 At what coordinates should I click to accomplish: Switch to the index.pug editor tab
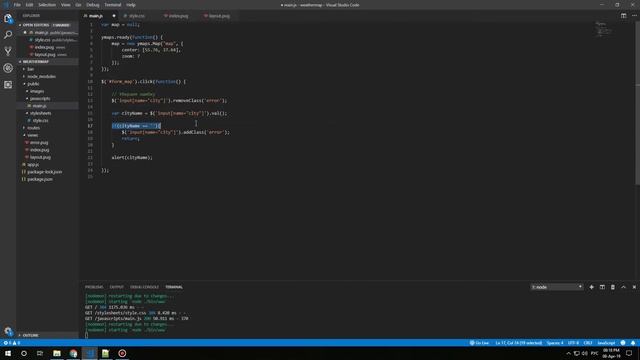pos(178,16)
